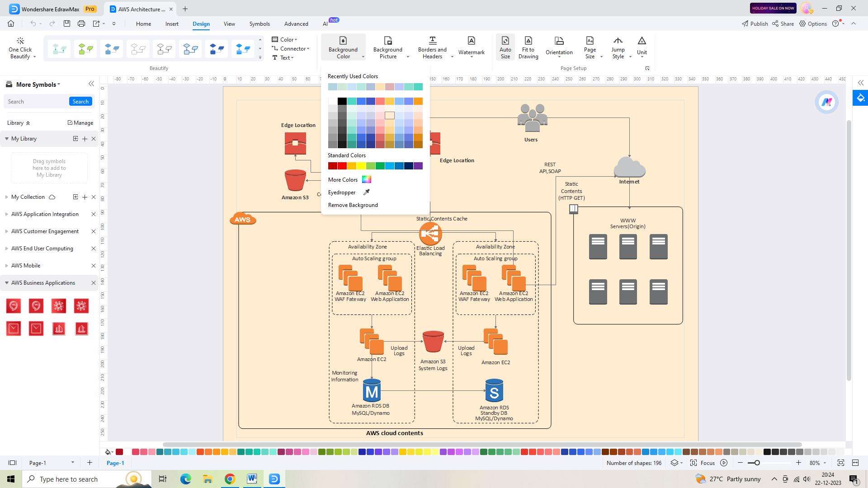Expand right side panel chevron
The height and width of the screenshot is (488, 868).
[860, 83]
